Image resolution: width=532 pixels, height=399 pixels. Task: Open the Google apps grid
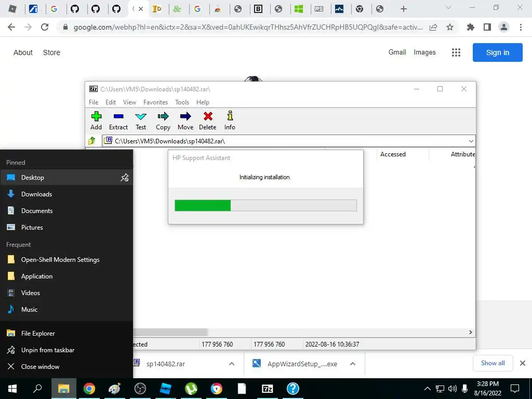coord(456,52)
